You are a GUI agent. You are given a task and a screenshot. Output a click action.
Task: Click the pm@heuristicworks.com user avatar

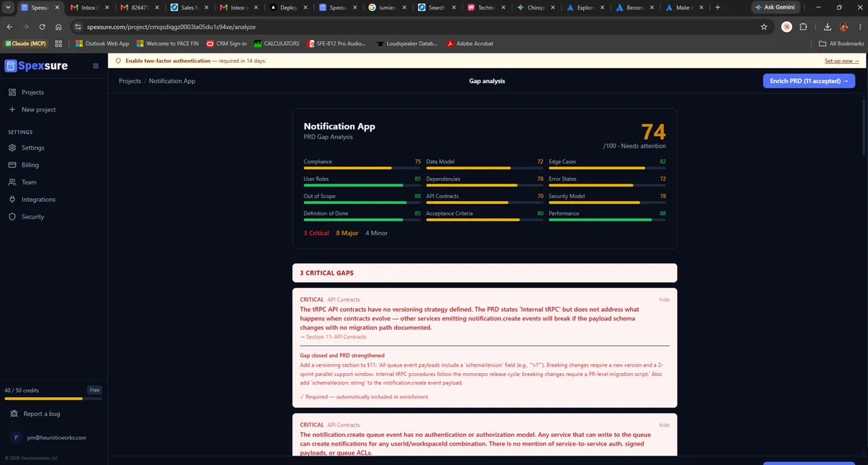(16, 438)
